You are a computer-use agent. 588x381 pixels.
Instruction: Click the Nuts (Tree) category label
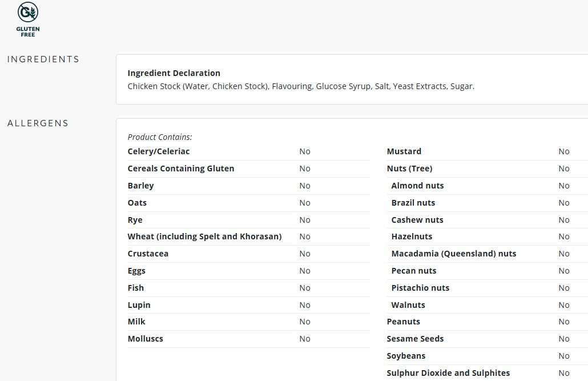pyautogui.click(x=409, y=169)
